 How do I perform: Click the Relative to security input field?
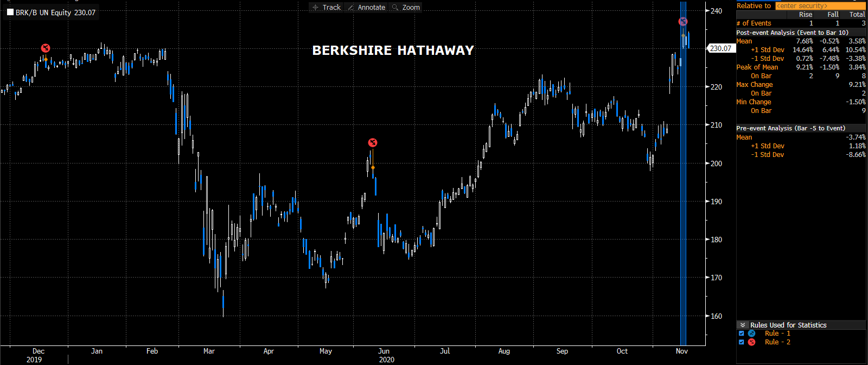point(820,6)
